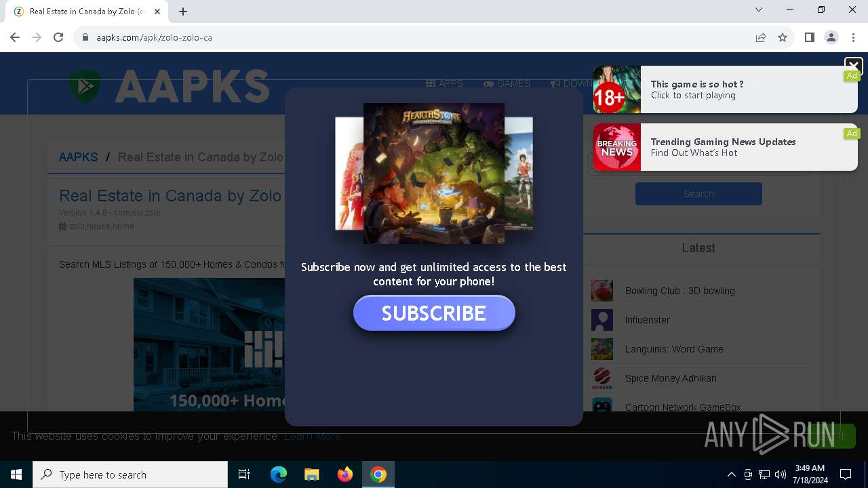Open Task View in taskbar
The image size is (868, 488).
(x=244, y=474)
